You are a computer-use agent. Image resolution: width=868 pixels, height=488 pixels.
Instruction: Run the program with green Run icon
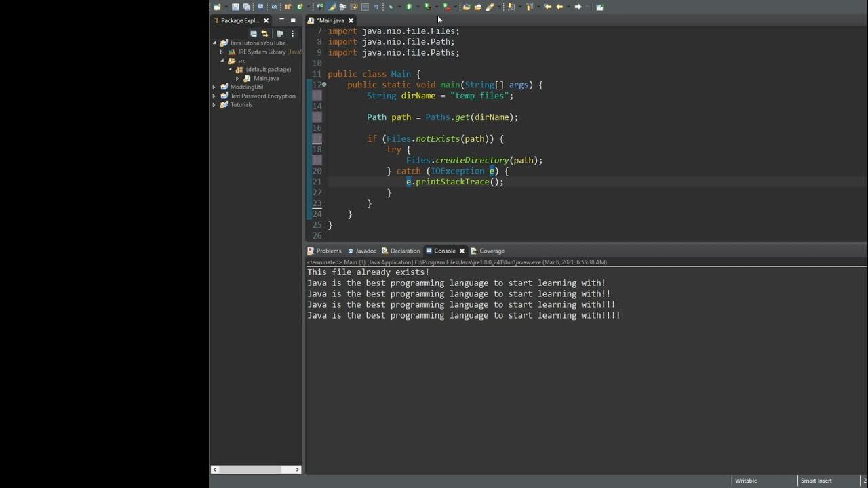coord(409,7)
